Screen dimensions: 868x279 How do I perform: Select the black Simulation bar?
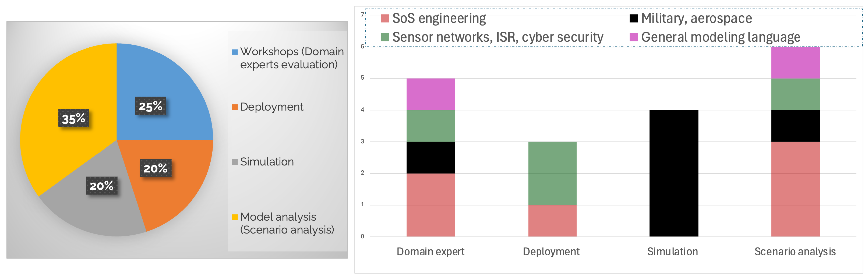673,173
